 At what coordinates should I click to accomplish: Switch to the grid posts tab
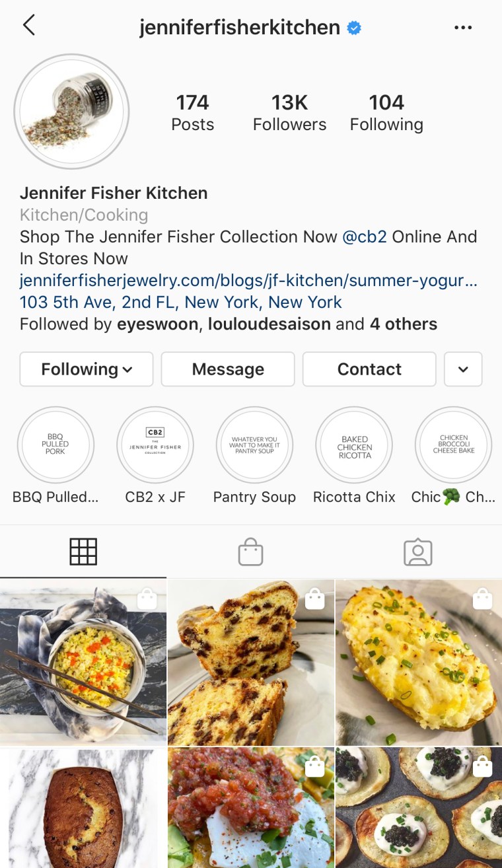(83, 552)
